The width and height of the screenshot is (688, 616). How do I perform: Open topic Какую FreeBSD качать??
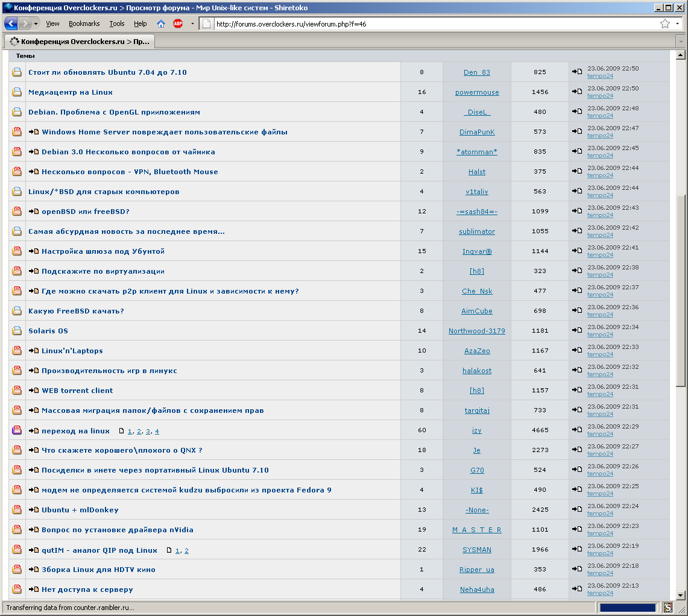(77, 311)
